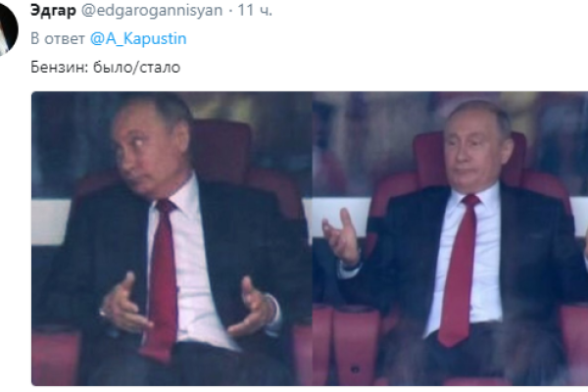Click the empty red seat in right photo
The image size is (588, 392).
tap(355, 345)
